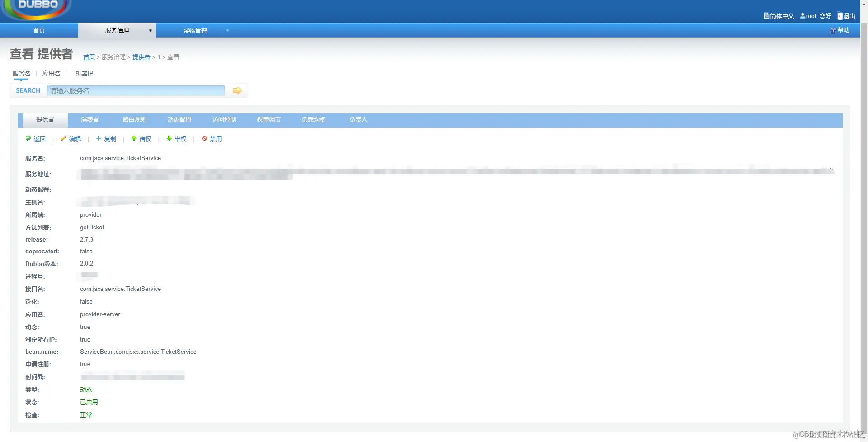
Task: Click the 返回 back arrow icon
Action: (28, 138)
